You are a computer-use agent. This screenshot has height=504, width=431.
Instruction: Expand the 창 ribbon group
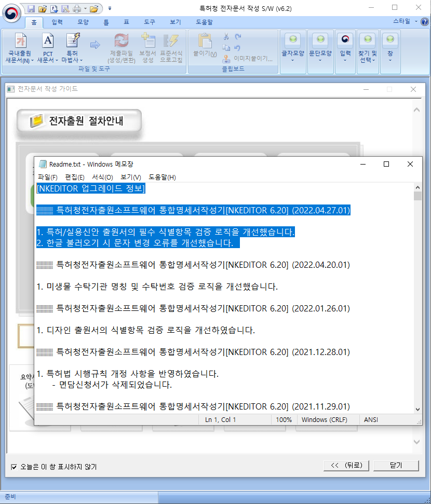click(390, 52)
